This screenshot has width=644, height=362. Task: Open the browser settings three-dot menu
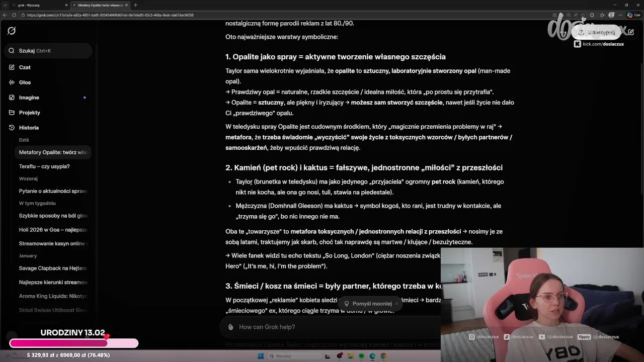620,15
